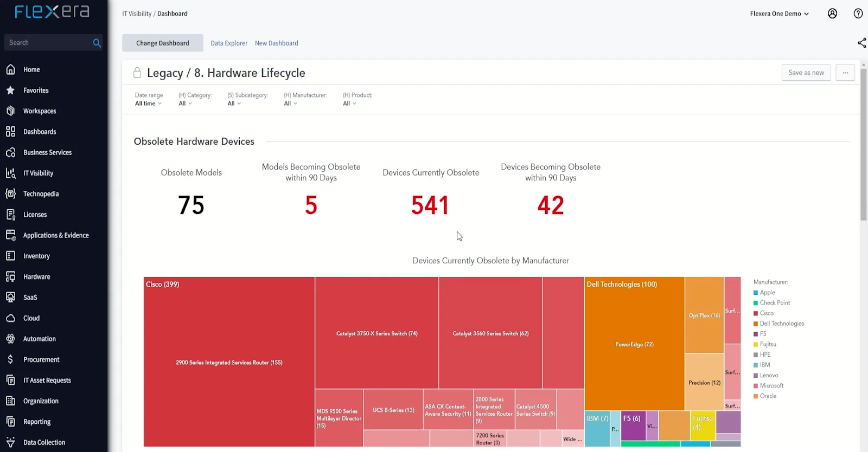Click the share icon at top right

[861, 43]
